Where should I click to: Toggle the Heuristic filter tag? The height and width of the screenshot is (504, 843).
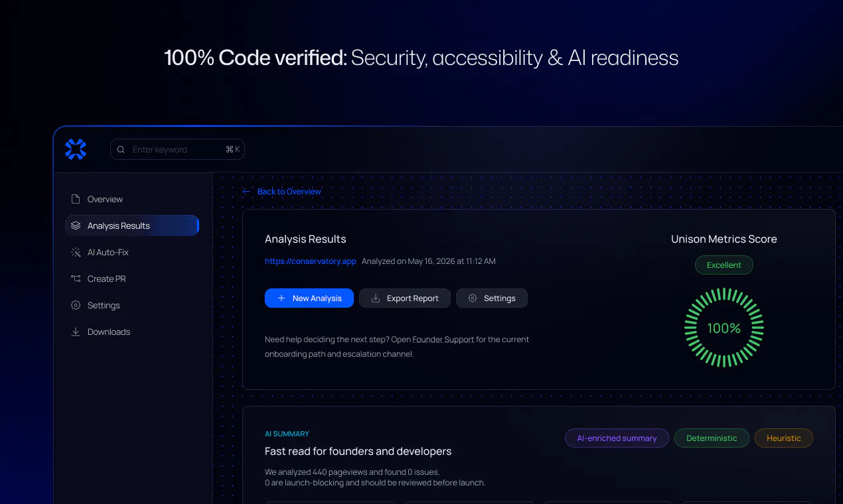[x=784, y=438]
